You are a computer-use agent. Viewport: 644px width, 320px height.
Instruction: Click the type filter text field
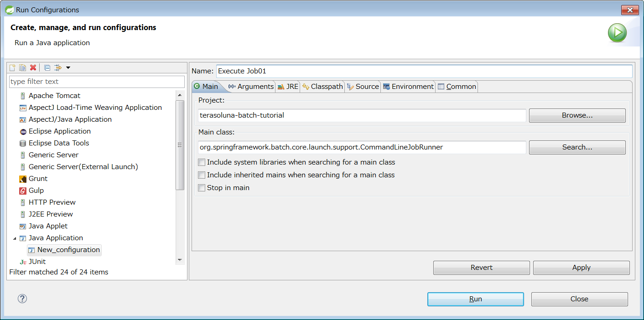tap(97, 82)
